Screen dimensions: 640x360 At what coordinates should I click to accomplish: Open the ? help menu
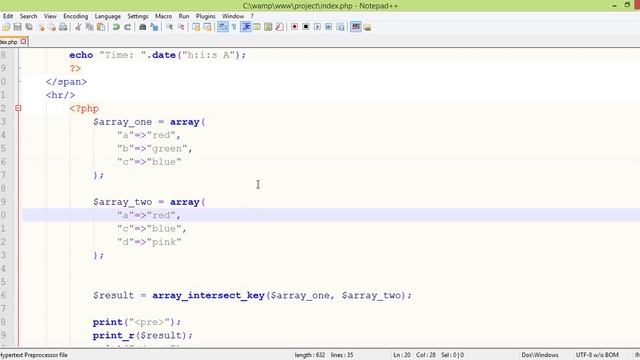tap(252, 16)
